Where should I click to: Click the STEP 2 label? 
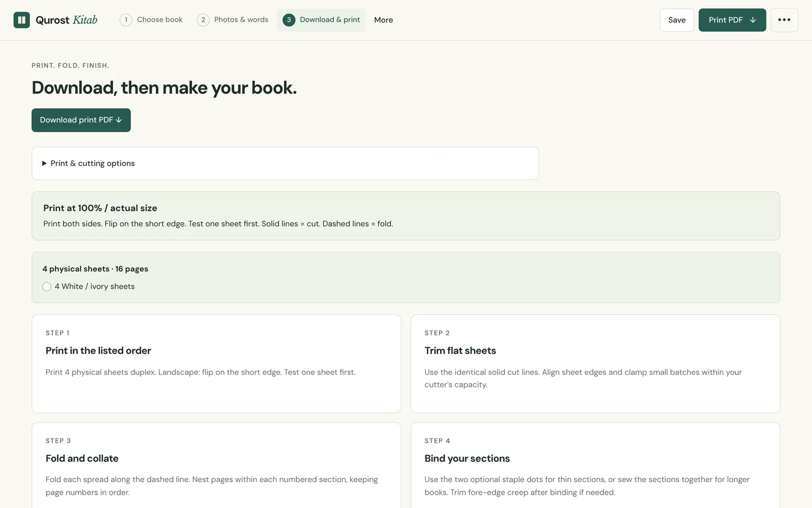(x=437, y=333)
